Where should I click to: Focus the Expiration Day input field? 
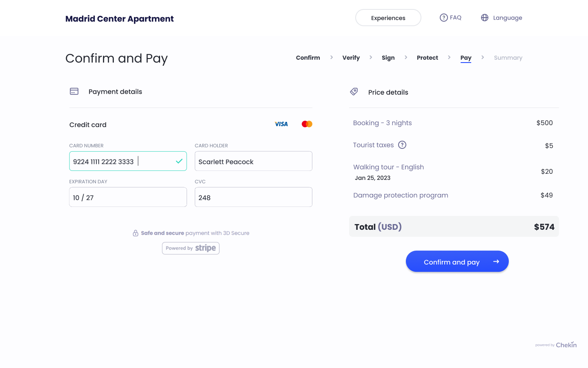click(128, 197)
